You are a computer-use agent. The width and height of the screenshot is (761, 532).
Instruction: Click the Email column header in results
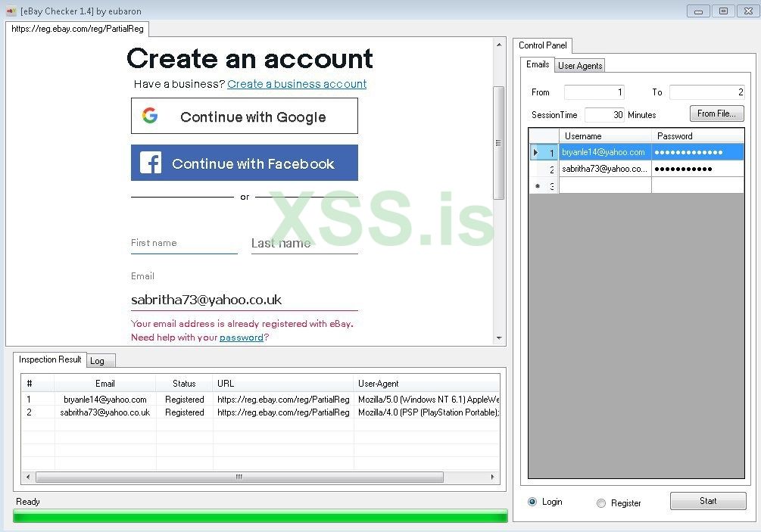coord(104,383)
